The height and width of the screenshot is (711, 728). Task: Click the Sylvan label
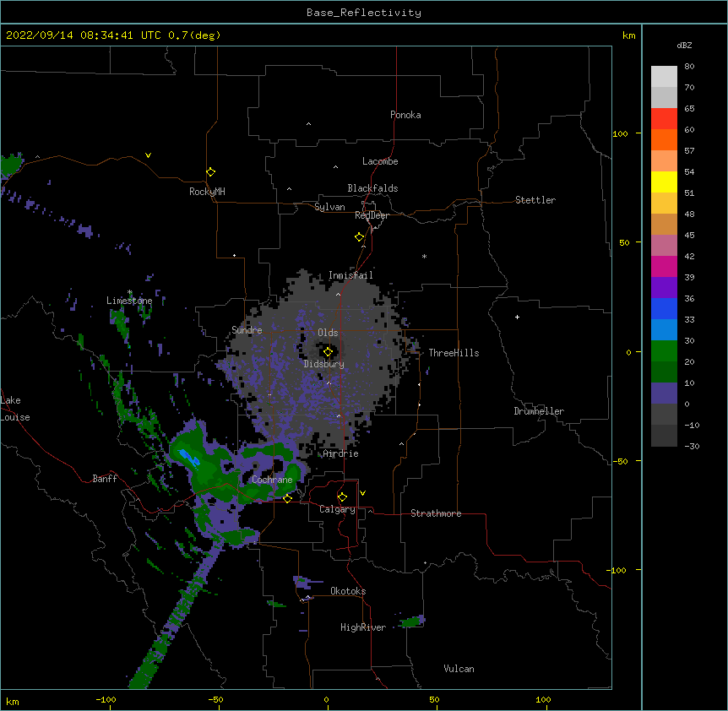(329, 207)
